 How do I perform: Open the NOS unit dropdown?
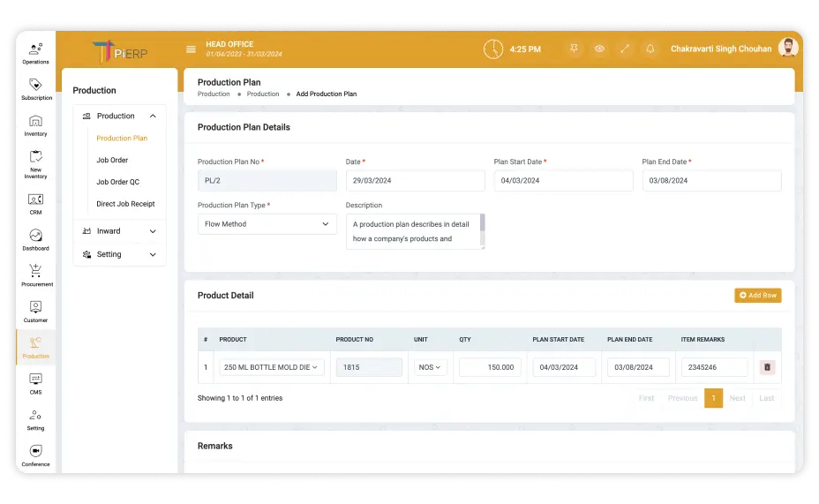(430, 367)
